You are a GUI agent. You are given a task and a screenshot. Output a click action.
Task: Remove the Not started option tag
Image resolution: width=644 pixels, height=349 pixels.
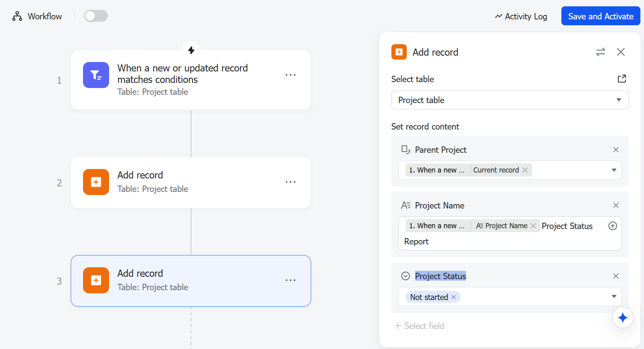[x=454, y=297]
